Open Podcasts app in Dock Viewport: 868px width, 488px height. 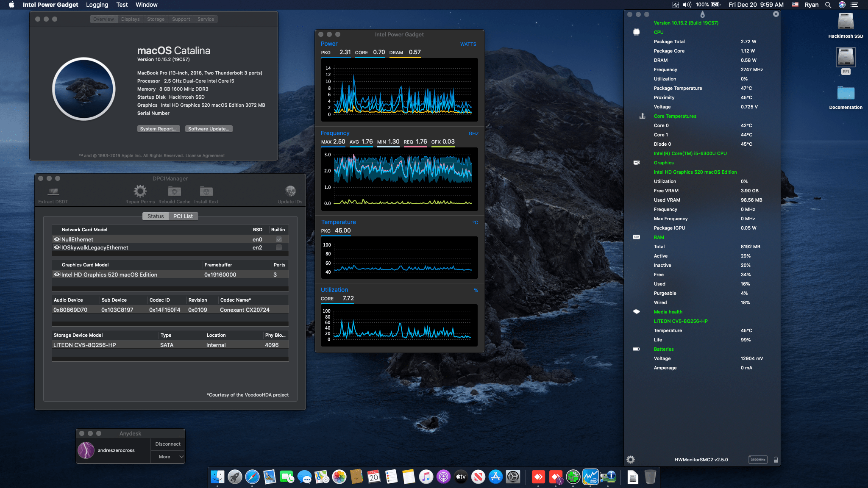443,477
